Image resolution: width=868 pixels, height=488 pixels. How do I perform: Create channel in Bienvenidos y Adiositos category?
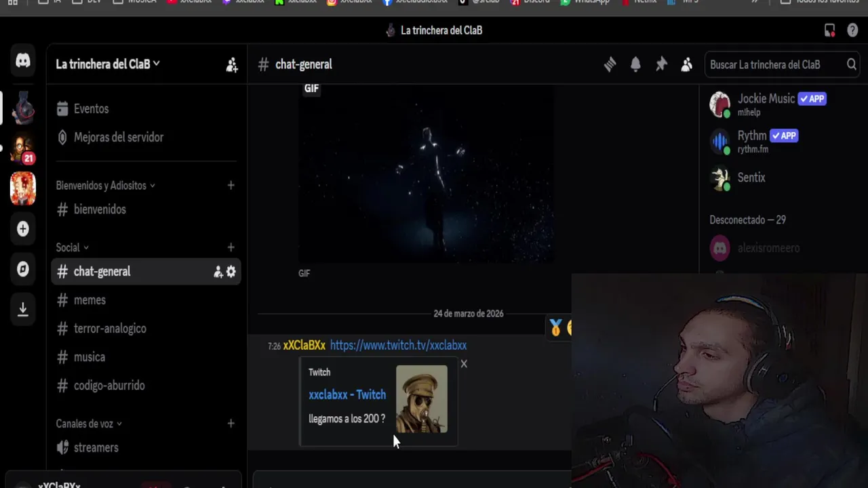tap(231, 185)
